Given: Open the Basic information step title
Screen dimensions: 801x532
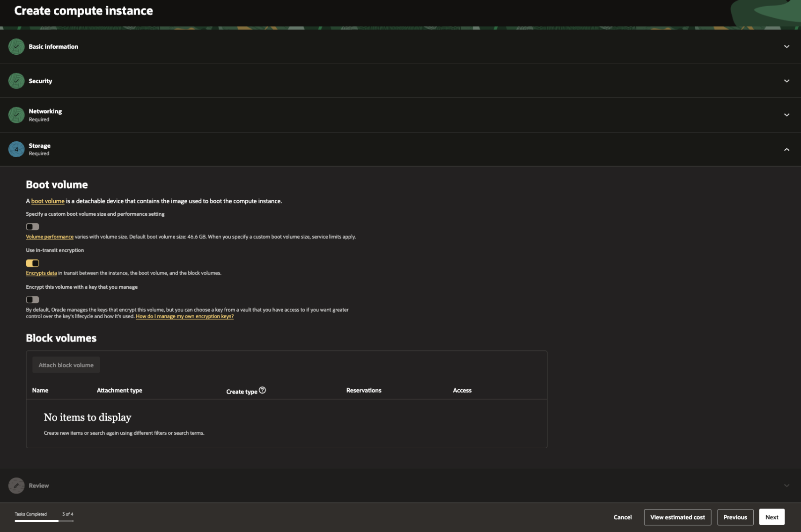Looking at the screenshot, I should 53,47.
